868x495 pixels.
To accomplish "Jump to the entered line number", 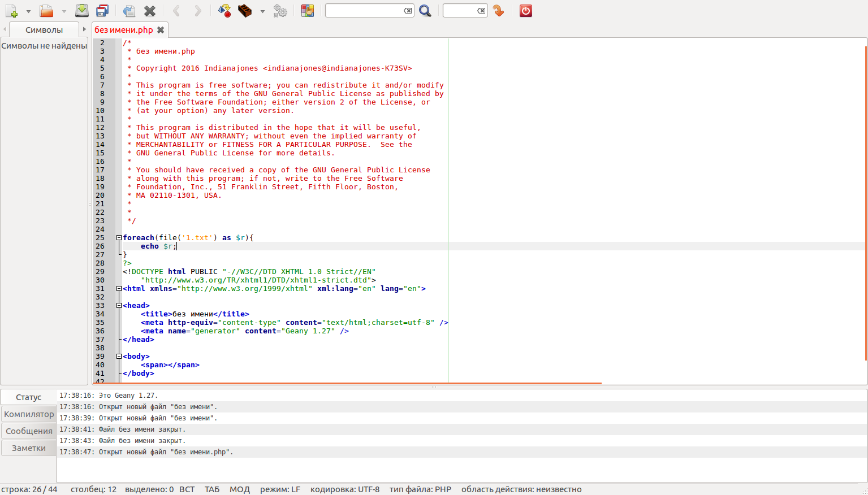I will point(498,11).
